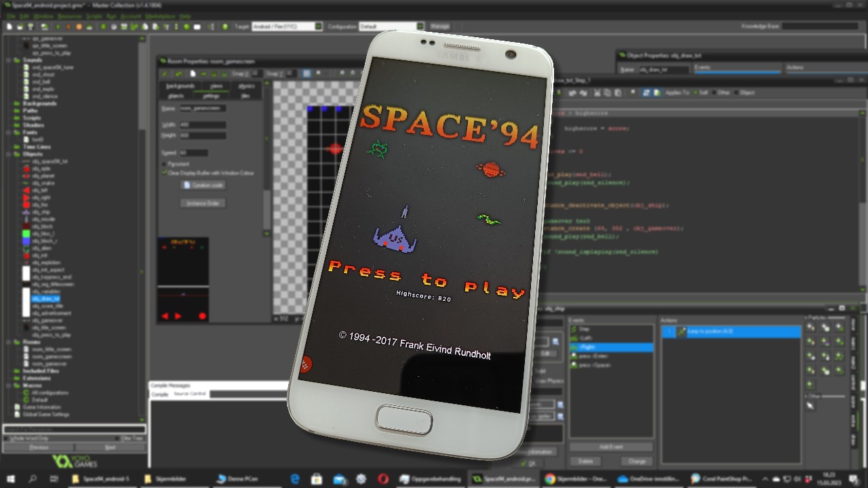Open the Edit menu
The height and width of the screenshot is (488, 868).
tap(24, 16)
